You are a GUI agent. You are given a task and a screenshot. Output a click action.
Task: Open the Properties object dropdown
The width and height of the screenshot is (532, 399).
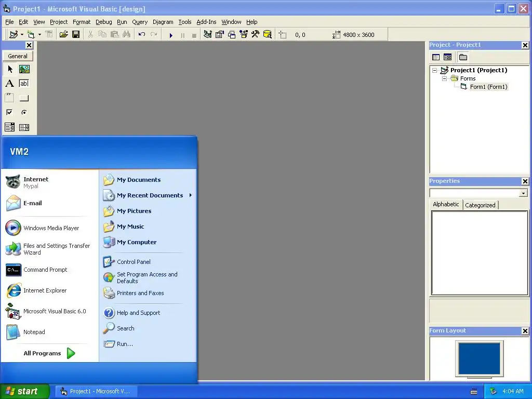[x=524, y=193]
